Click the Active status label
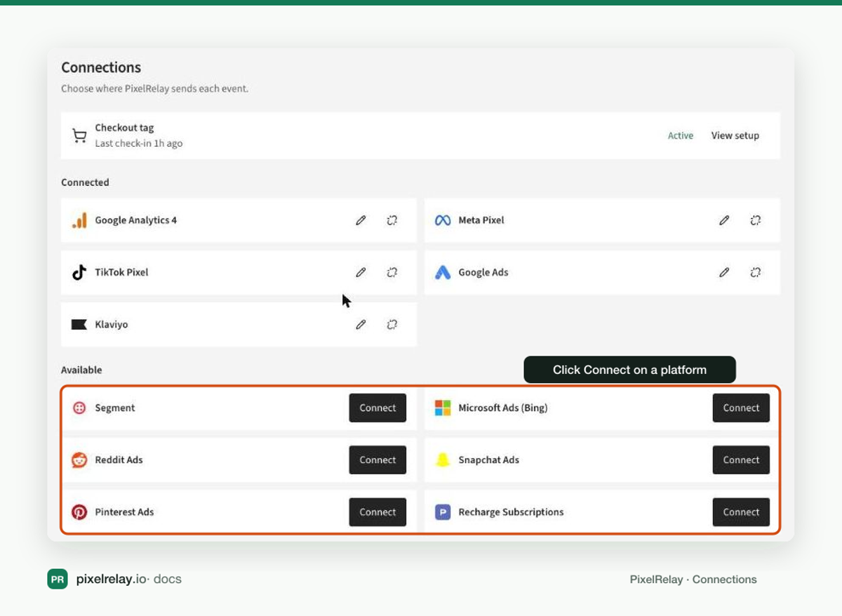This screenshot has width=842, height=616. click(680, 135)
